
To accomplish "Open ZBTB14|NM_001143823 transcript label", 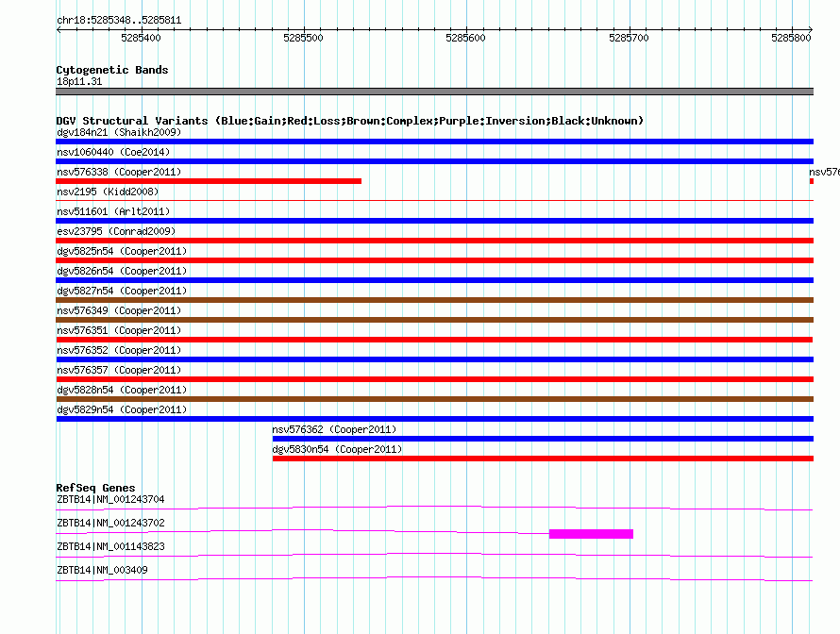I will click(x=110, y=546).
